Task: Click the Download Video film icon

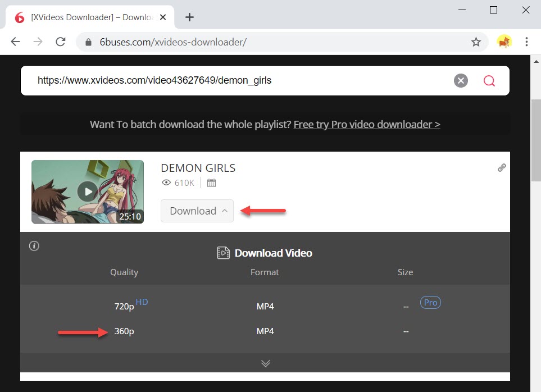Action: (x=223, y=253)
